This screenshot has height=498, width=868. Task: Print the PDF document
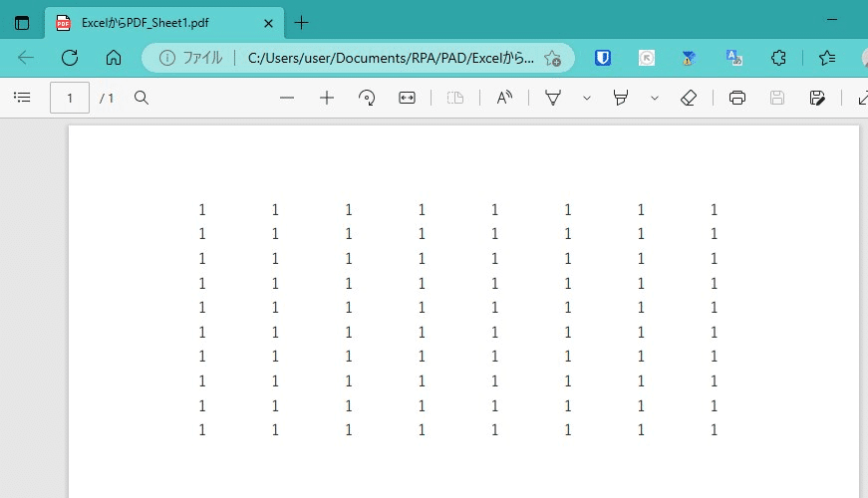coord(737,98)
